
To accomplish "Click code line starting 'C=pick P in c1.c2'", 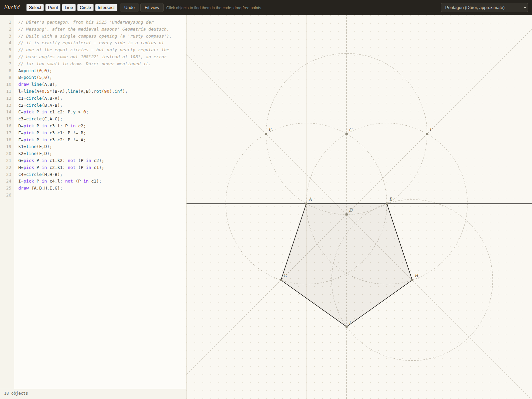I will tap(53, 112).
